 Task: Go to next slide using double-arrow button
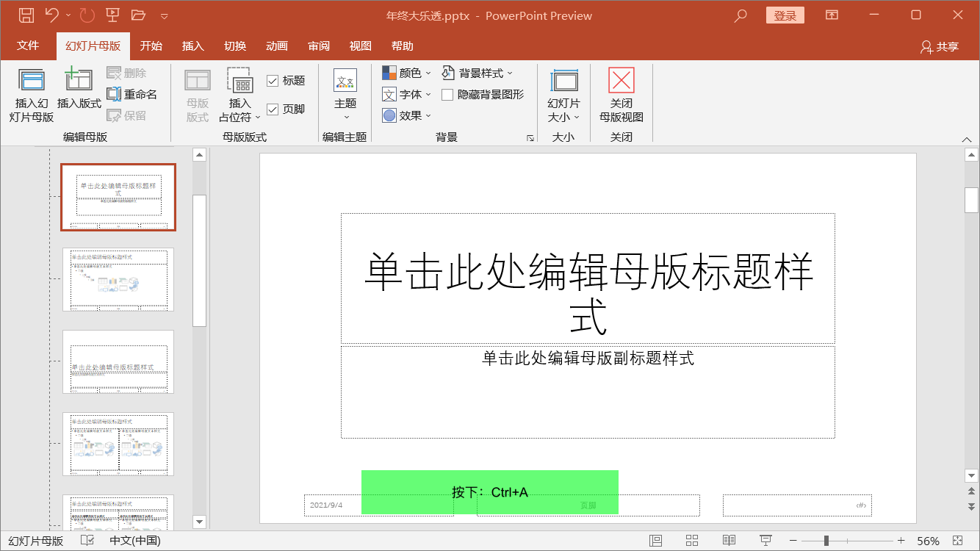(x=972, y=507)
